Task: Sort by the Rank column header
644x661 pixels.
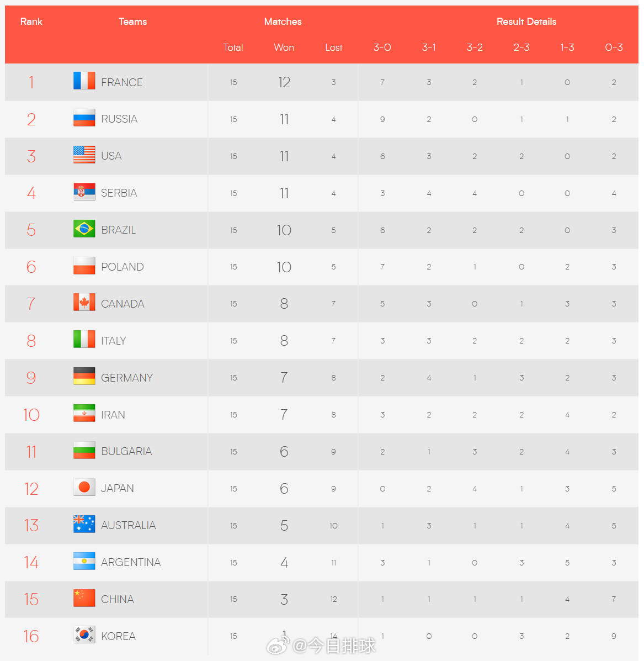Action: coord(31,22)
